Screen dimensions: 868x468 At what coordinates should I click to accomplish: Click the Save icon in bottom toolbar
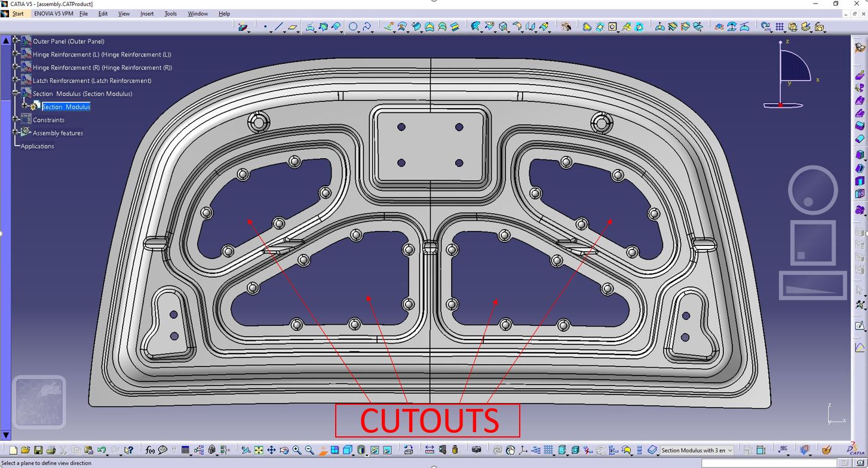[38, 450]
